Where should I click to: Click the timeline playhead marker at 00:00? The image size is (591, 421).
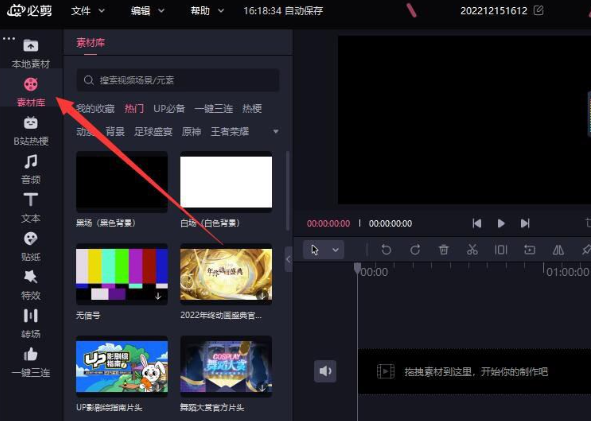pos(357,268)
